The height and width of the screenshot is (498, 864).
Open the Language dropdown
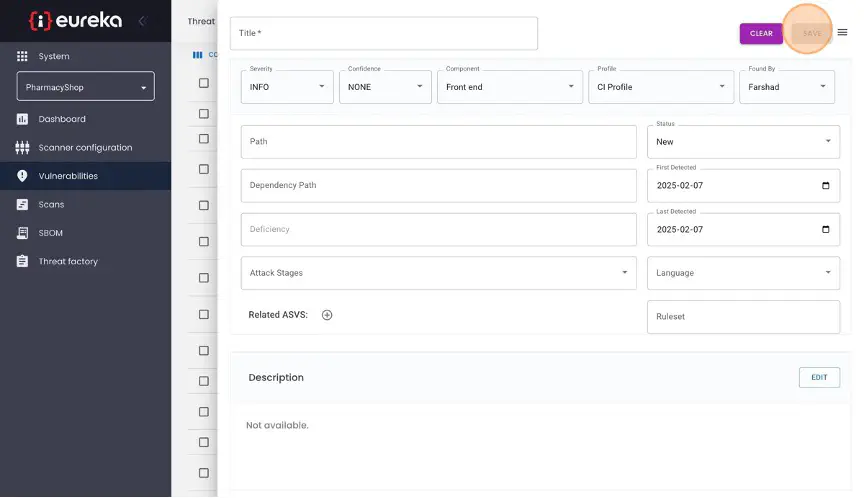pos(743,273)
